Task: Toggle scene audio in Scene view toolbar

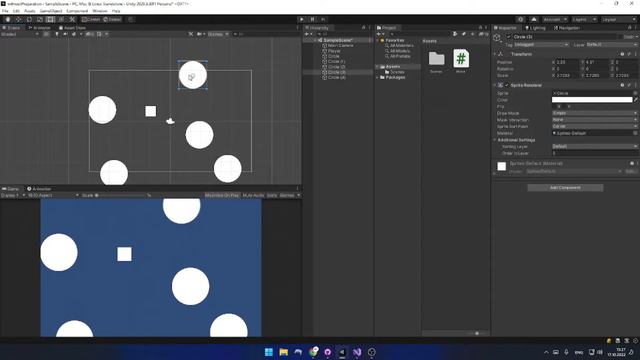Action: point(65,34)
